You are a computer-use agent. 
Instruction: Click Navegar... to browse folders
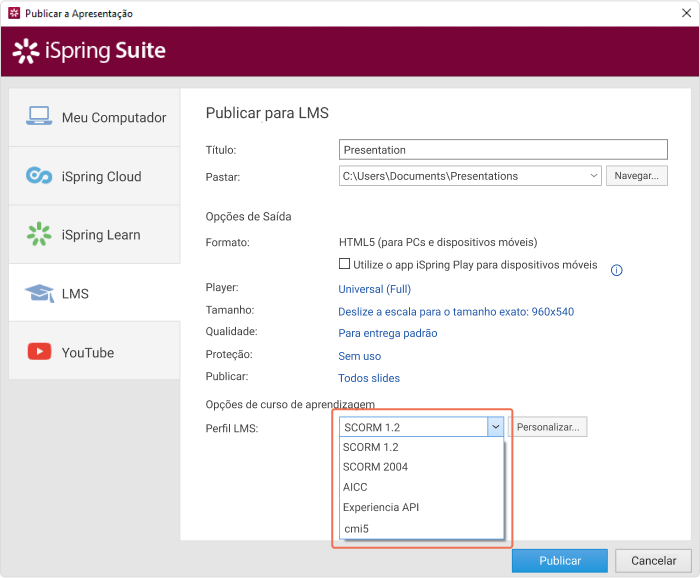(x=637, y=176)
